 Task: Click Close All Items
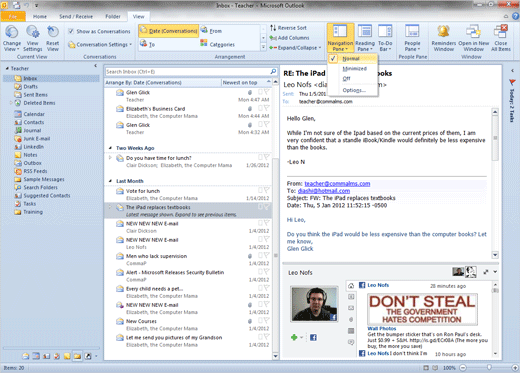click(x=501, y=38)
